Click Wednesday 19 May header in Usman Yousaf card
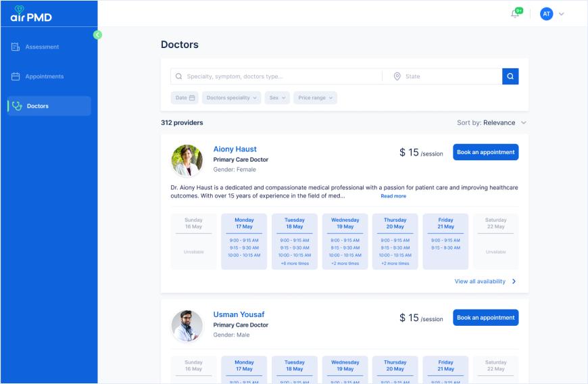Image resolution: width=588 pixels, height=384 pixels. (x=345, y=366)
